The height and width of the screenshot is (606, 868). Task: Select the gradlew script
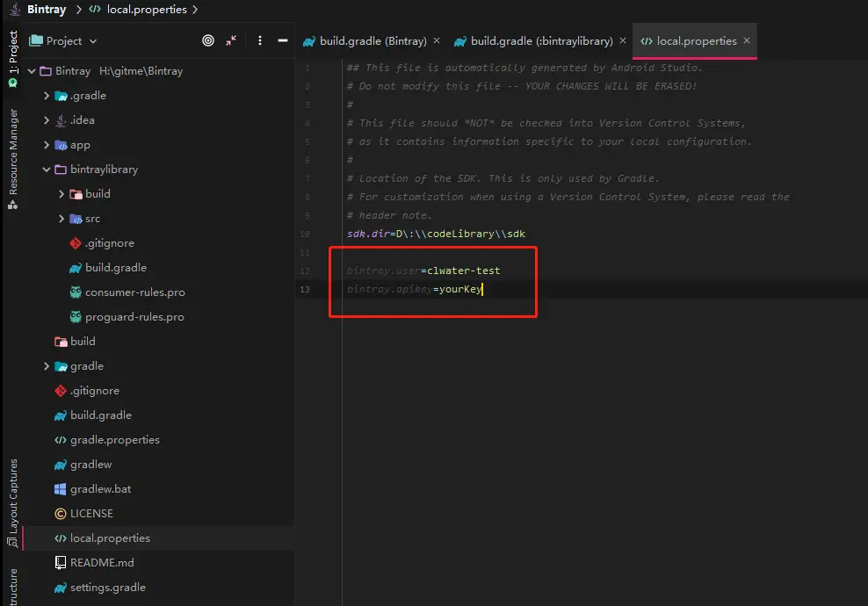click(x=90, y=465)
